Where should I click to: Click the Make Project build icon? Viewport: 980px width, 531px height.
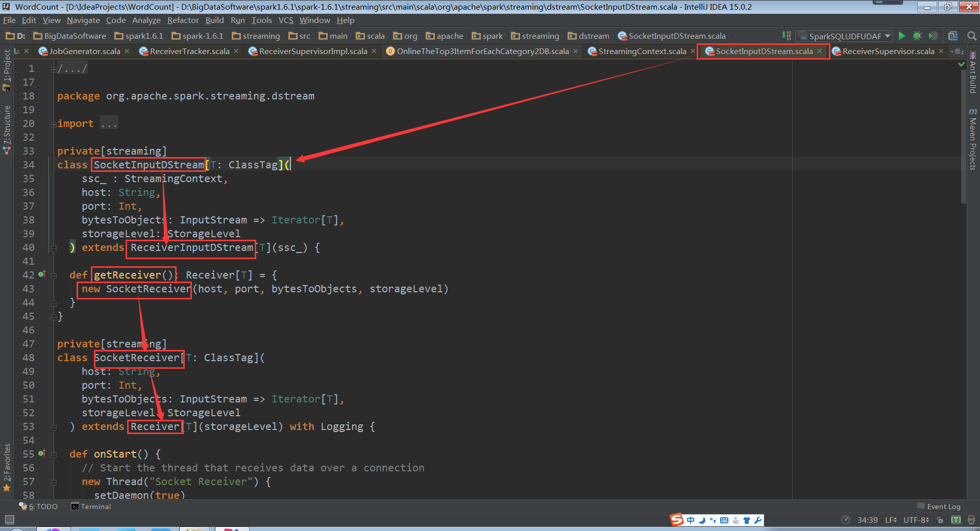(x=787, y=36)
